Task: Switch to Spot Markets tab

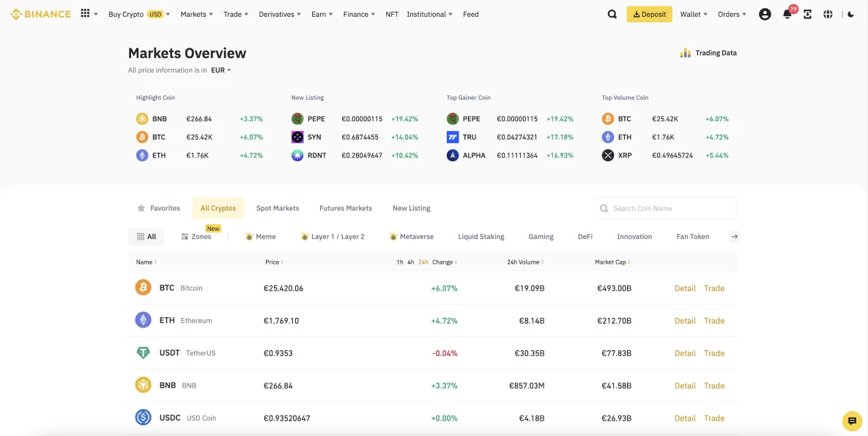Action: point(278,208)
